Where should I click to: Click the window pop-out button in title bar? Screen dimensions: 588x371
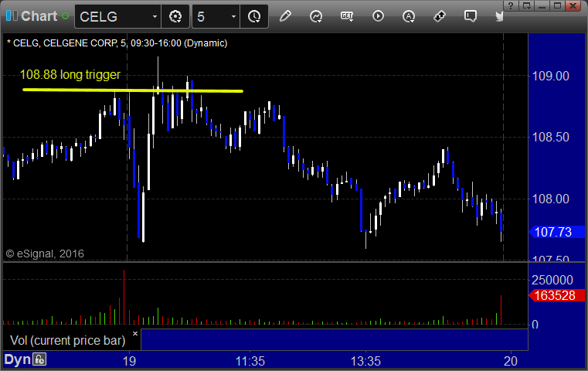click(x=526, y=5)
